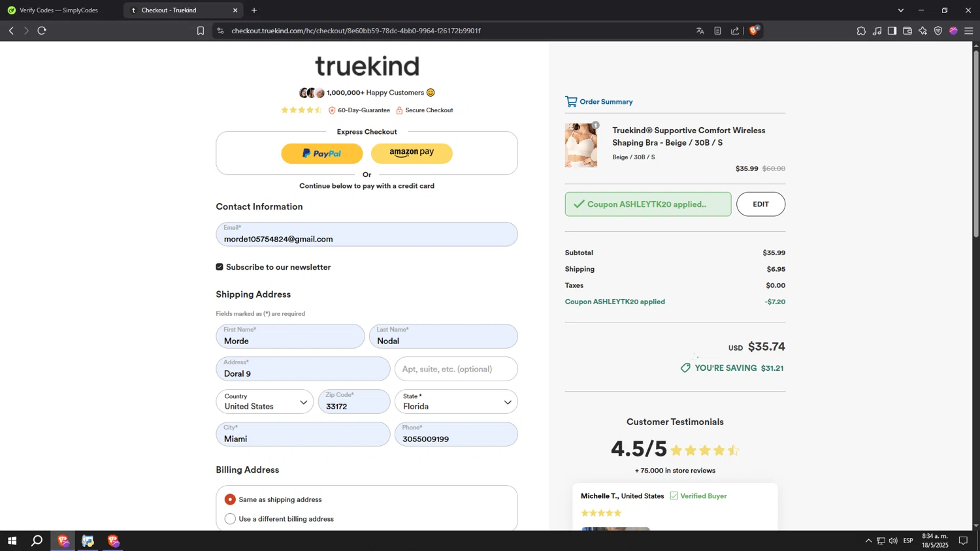The height and width of the screenshot is (551, 980).
Task: Pay with PayPal express button
Action: [x=322, y=153]
